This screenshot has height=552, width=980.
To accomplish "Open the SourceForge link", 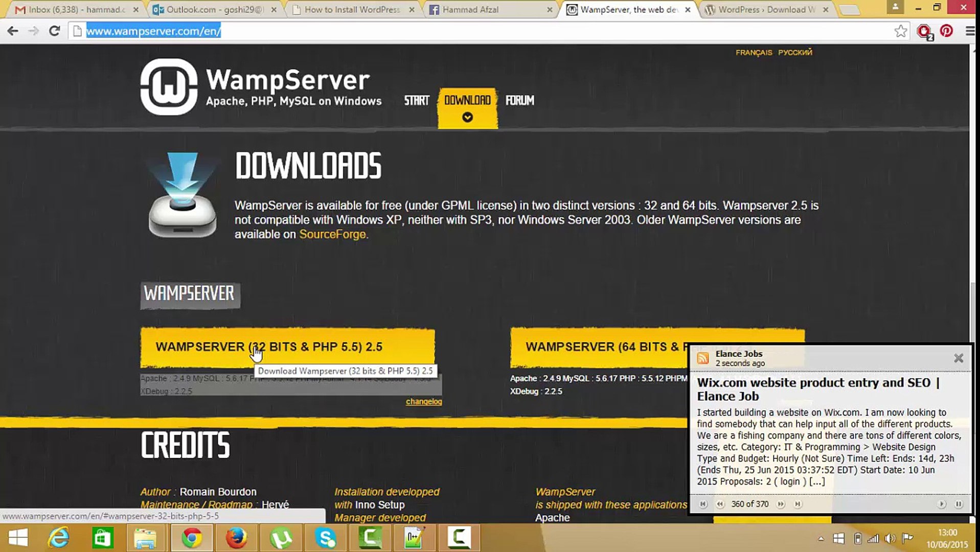I will pyautogui.click(x=332, y=234).
